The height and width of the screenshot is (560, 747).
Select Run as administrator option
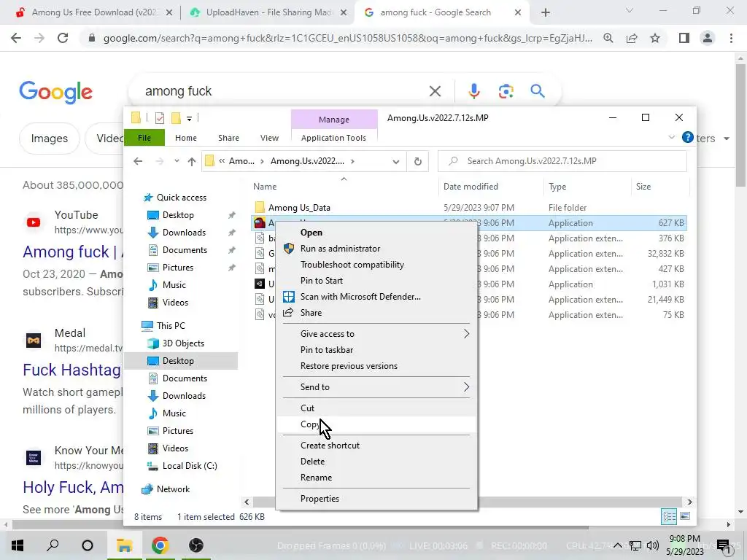(x=376, y=249)
